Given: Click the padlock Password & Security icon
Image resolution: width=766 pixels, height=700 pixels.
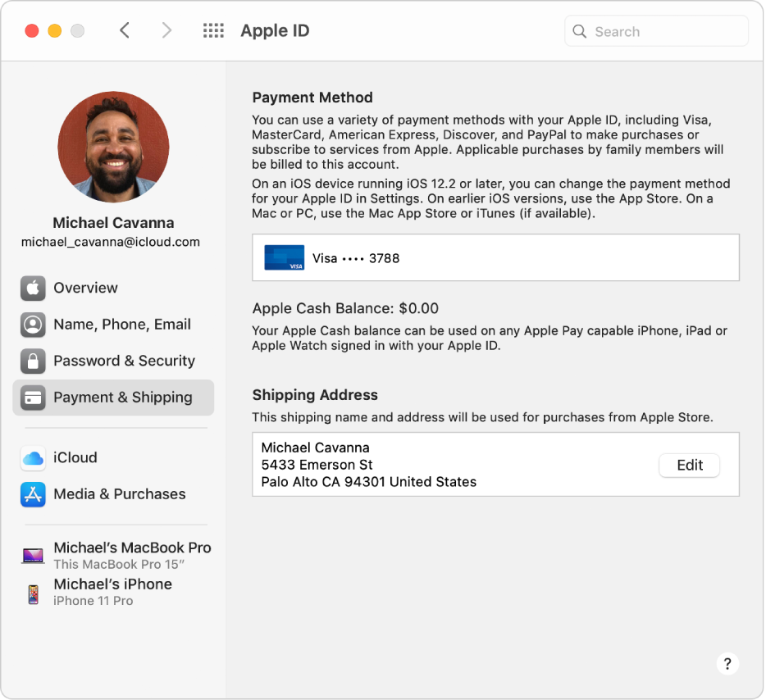Looking at the screenshot, I should [33, 361].
